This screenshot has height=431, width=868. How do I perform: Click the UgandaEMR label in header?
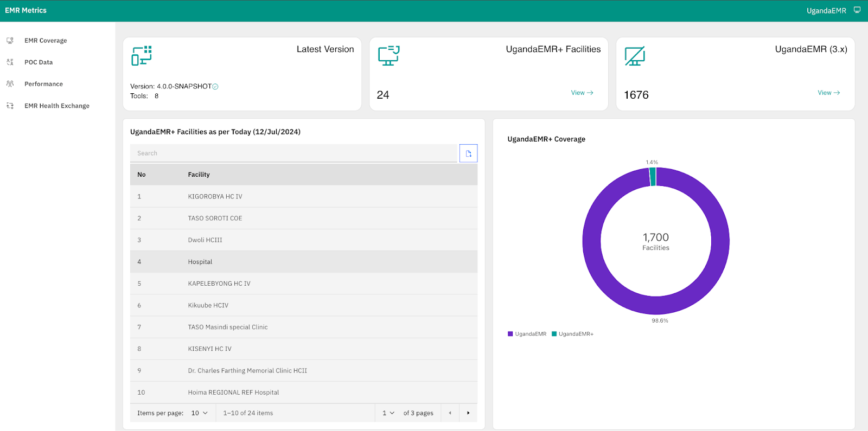coord(826,11)
